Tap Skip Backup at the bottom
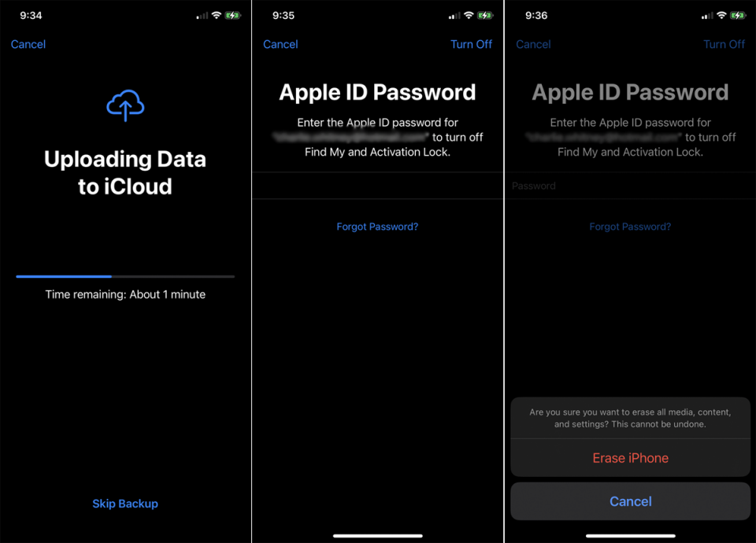 pos(125,503)
